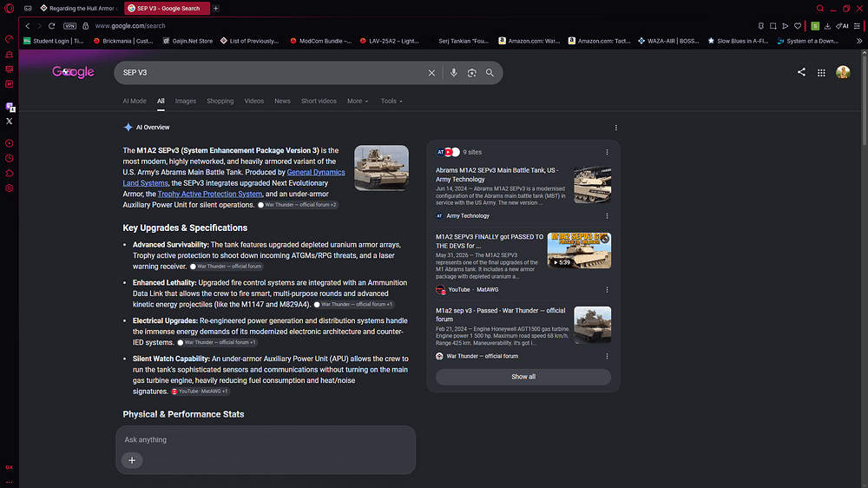This screenshot has width=868, height=488.
Task: Click the address bar URL
Action: pos(130,26)
